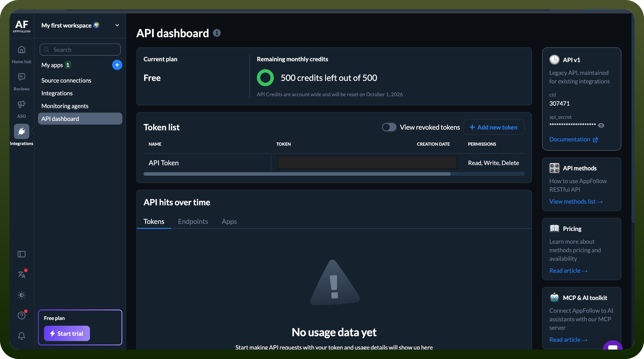Click the Free plan label in sidebar
The image size is (644, 359).
coord(54,318)
